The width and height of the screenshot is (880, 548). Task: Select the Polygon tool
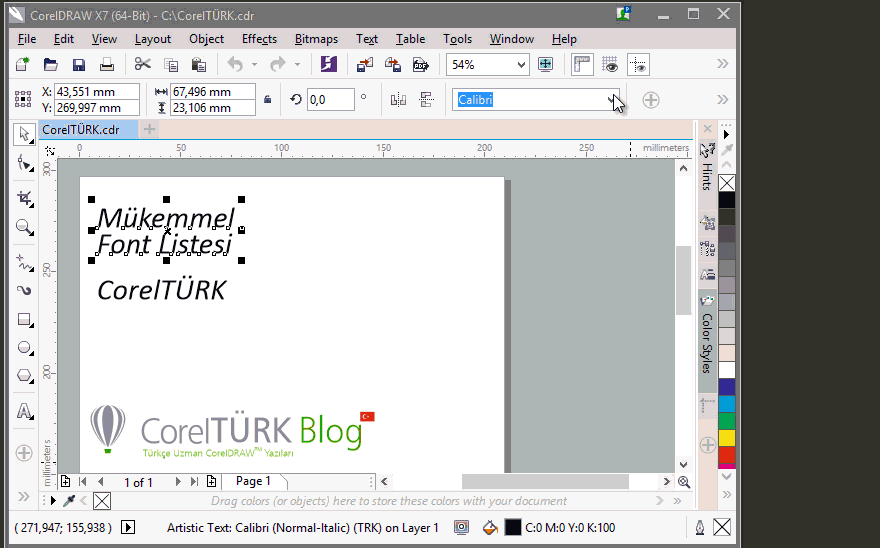(24, 375)
